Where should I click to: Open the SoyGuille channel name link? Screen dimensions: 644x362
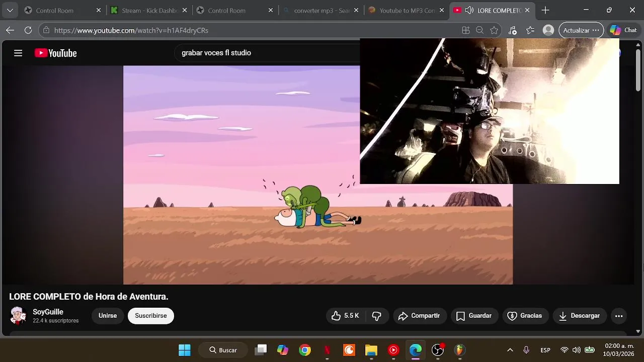(48, 312)
